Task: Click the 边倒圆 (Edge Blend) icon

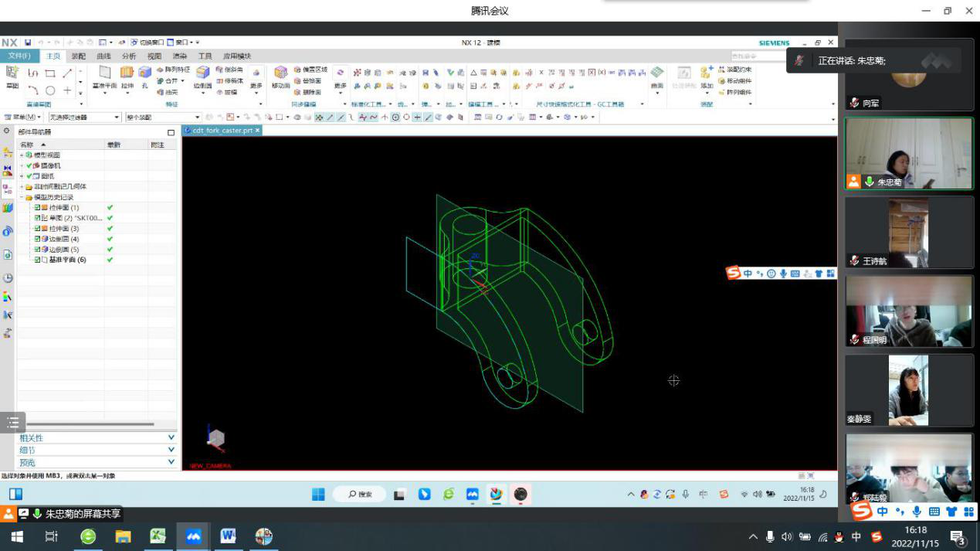Action: 202,73
